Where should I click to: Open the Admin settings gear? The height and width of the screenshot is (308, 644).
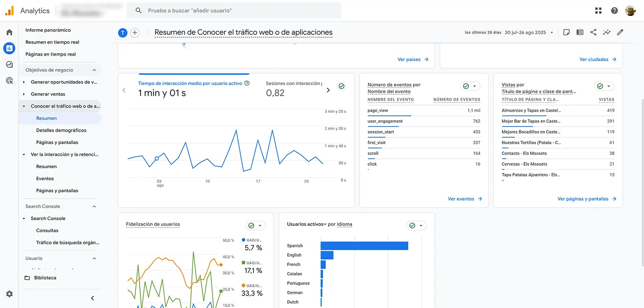click(x=9, y=294)
